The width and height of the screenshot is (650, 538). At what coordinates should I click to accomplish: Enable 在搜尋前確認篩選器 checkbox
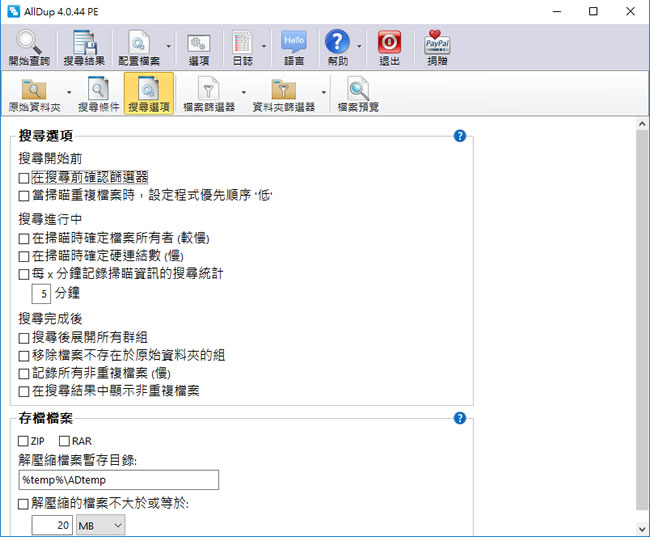(24, 178)
